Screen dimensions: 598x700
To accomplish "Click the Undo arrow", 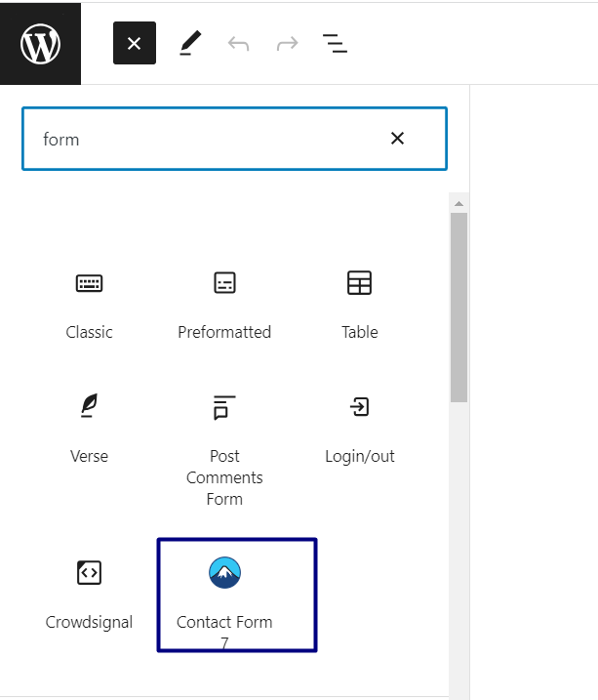I will click(238, 43).
